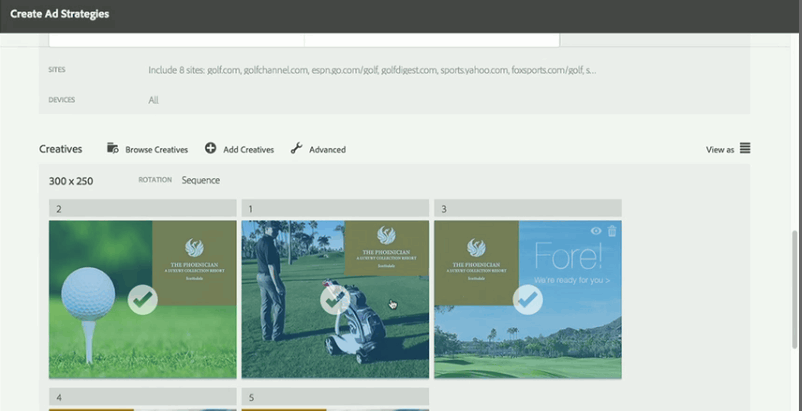The width and height of the screenshot is (802, 411).
Task: Click the Devices value All
Action: pos(154,100)
